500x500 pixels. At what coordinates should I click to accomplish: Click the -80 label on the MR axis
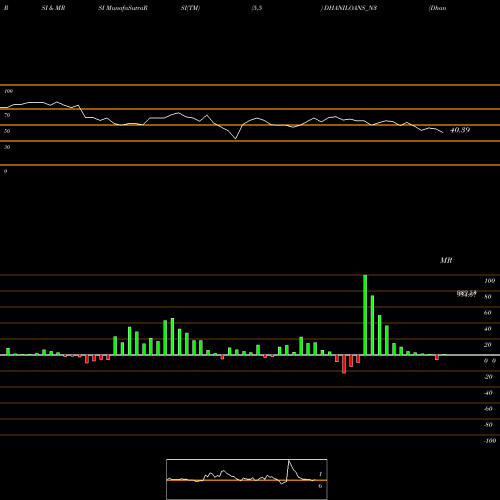pos(488,425)
